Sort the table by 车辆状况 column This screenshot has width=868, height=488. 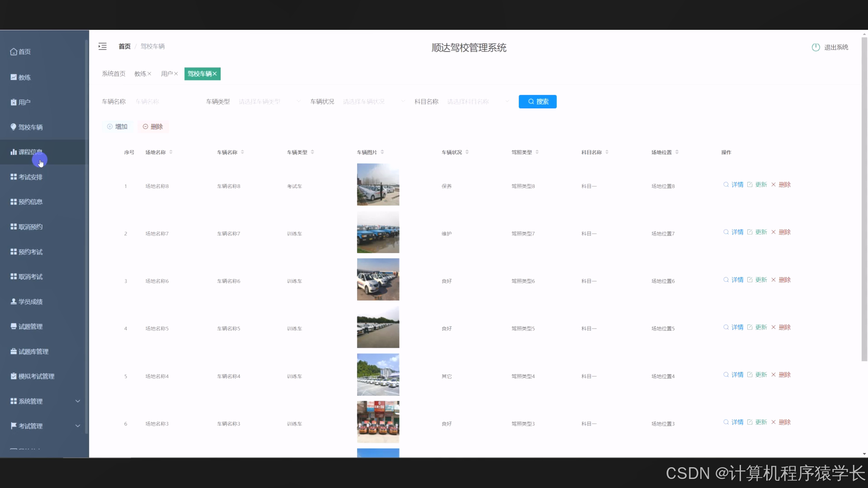click(x=467, y=152)
